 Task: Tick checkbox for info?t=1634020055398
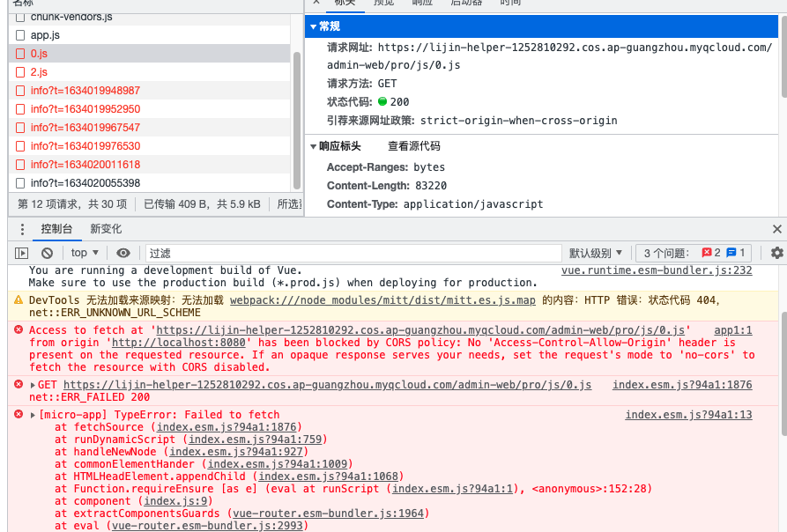pyautogui.click(x=20, y=183)
